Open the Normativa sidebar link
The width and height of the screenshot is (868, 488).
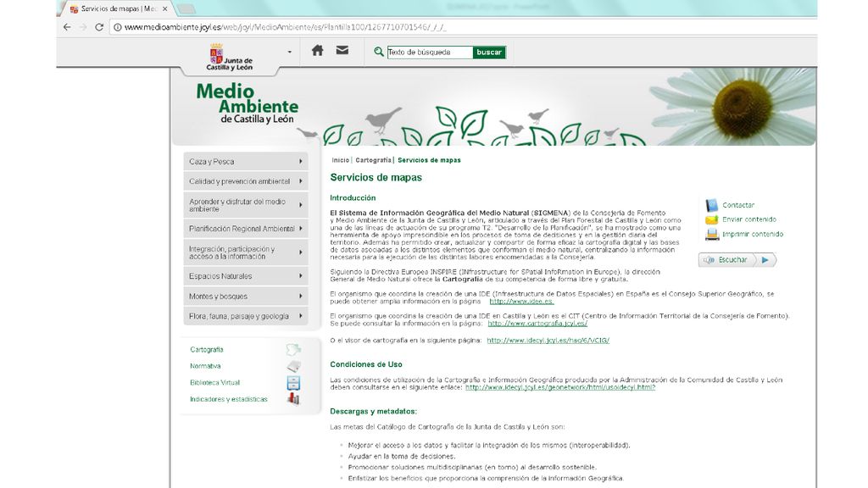[x=205, y=366]
